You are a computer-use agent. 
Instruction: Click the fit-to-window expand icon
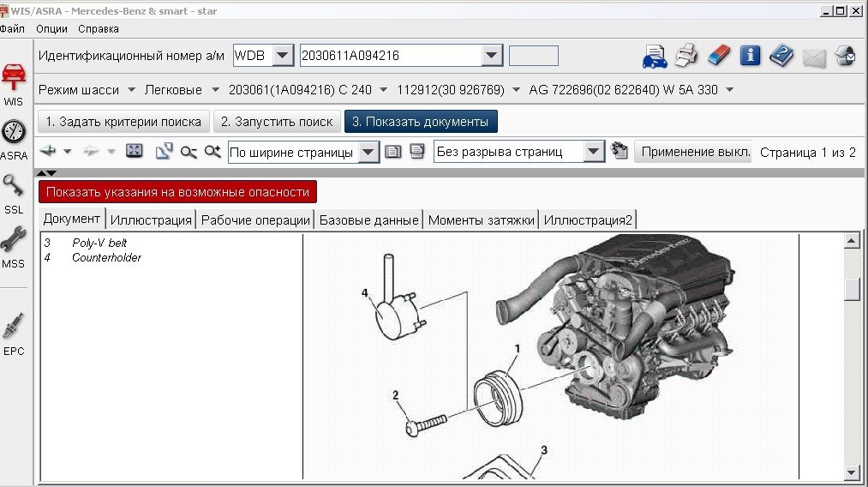point(134,151)
